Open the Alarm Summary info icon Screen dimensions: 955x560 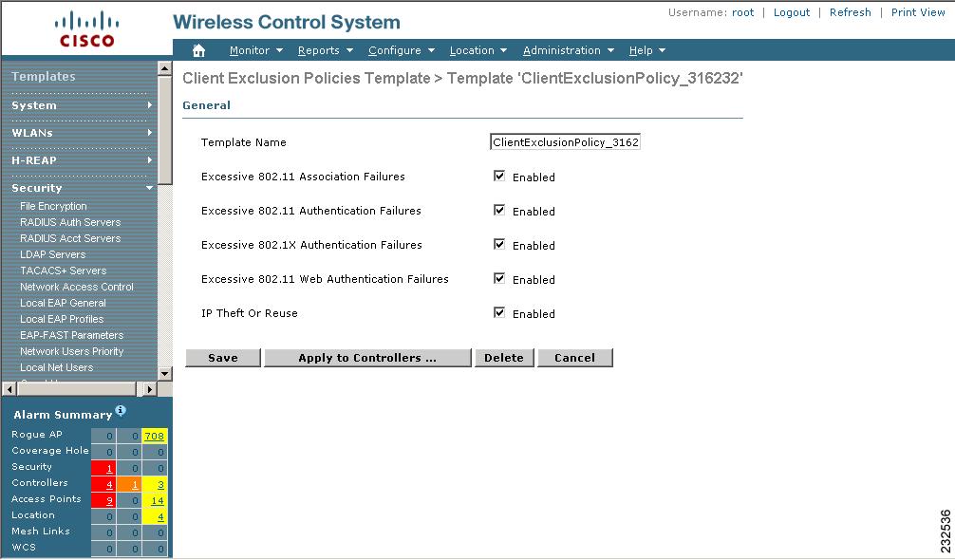pyautogui.click(x=121, y=410)
